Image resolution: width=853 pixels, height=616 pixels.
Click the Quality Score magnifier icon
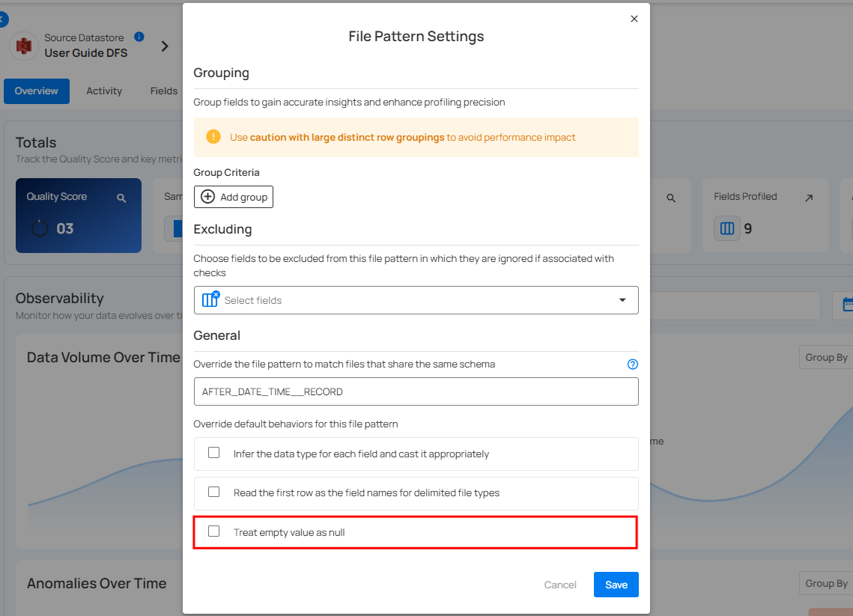tap(121, 198)
